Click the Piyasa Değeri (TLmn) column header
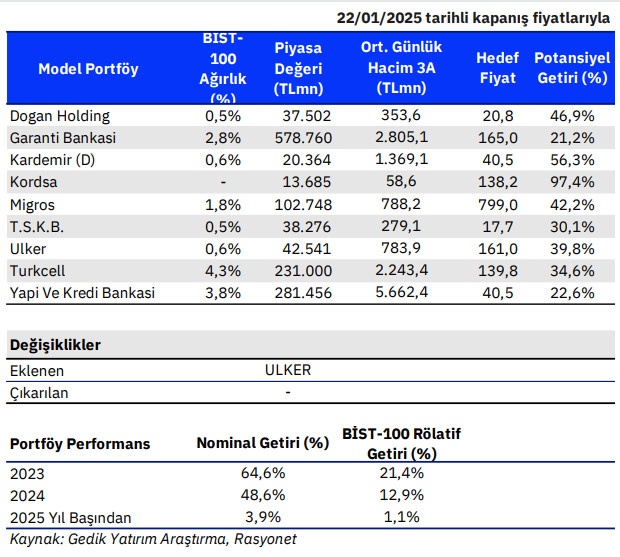 [x=297, y=69]
